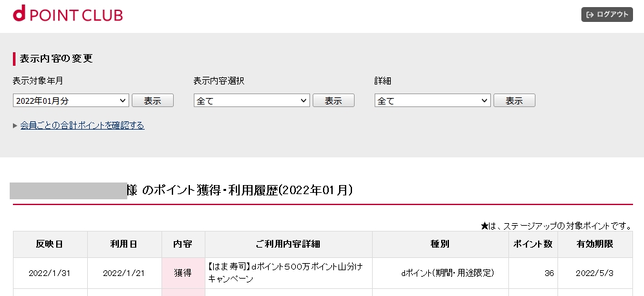Image resolution: width=644 pixels, height=296 pixels.
Task: Click the pink 獲得 cell in first row
Action: [183, 273]
